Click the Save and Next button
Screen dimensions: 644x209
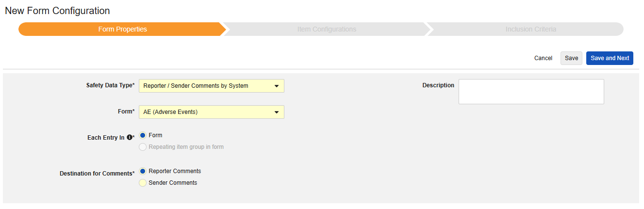point(610,58)
